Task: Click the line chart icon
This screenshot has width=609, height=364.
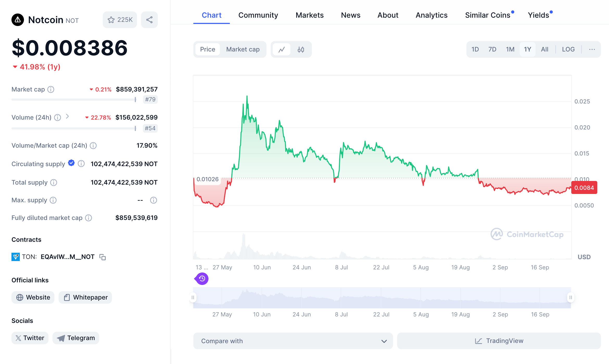Action: pos(282,49)
